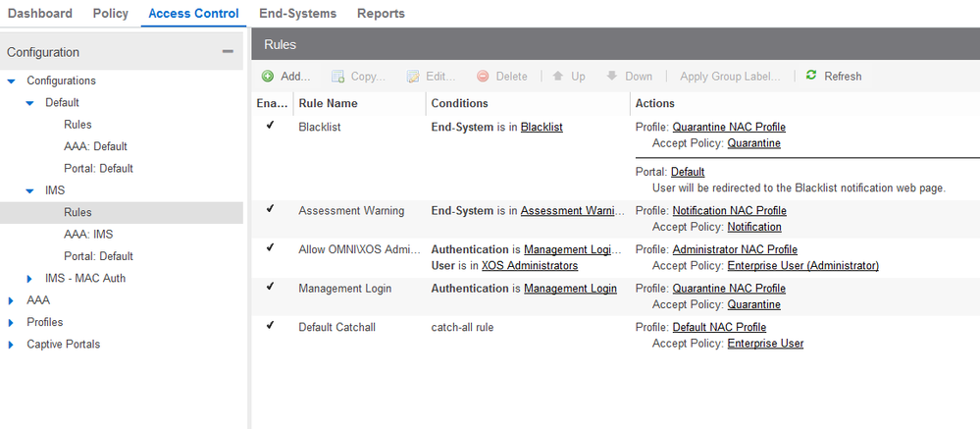Click the XOS Administrators group link
The image size is (980, 429).
tap(530, 266)
